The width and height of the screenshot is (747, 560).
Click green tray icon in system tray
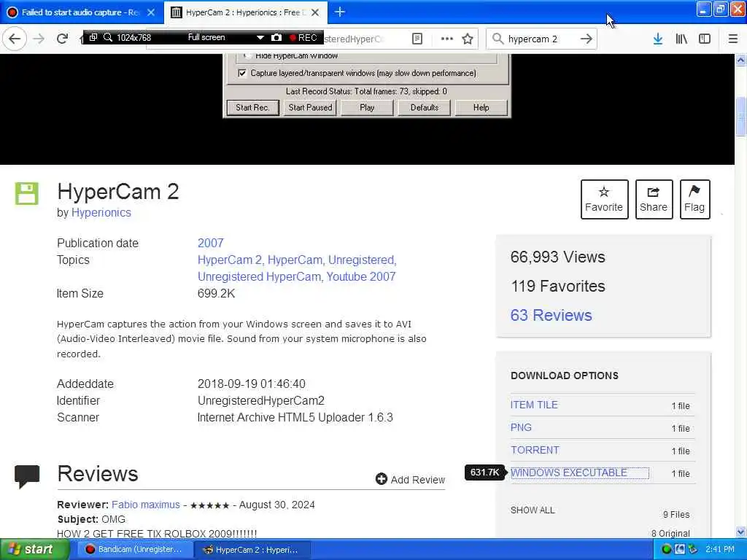[x=667, y=550]
